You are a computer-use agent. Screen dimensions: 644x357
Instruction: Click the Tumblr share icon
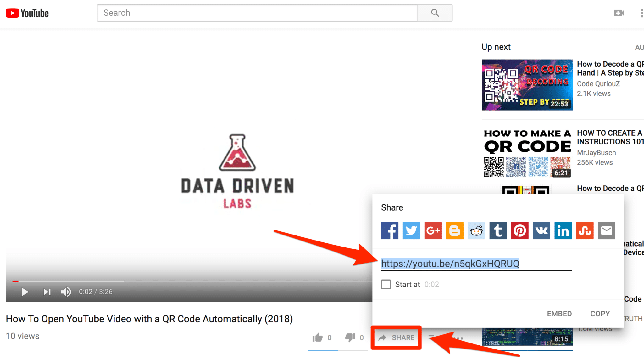pyautogui.click(x=498, y=230)
